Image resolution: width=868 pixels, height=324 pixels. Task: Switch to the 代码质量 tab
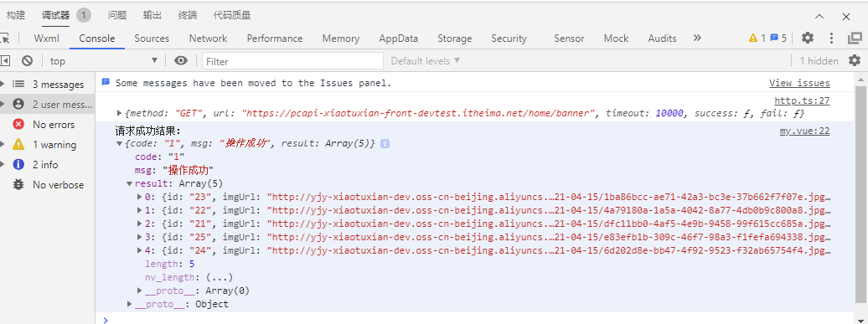point(232,15)
